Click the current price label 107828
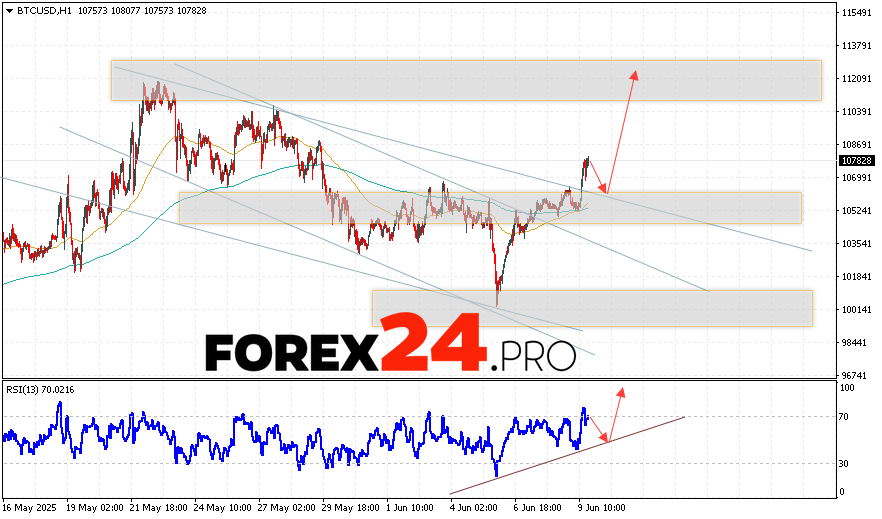Screen dimensions: 882x519 (857, 160)
